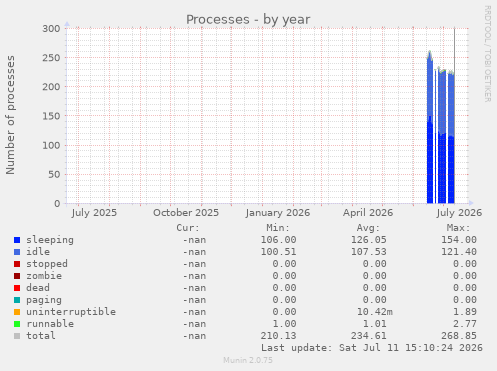Click the 'Last update' timestamp line

[372, 348]
